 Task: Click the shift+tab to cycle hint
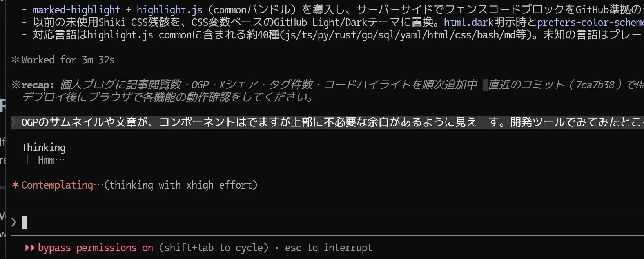[x=214, y=248]
